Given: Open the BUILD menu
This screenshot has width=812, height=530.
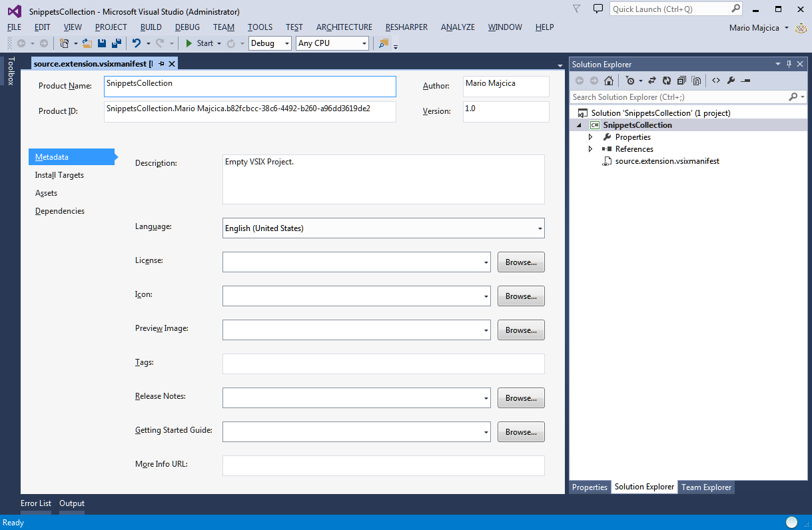Looking at the screenshot, I should point(151,27).
